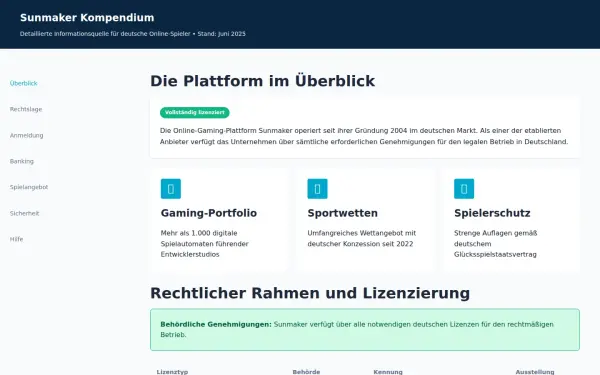Click the 'Vollständig lizenziert' badge
Viewport: 600px width, 375px height.
pyautogui.click(x=195, y=112)
